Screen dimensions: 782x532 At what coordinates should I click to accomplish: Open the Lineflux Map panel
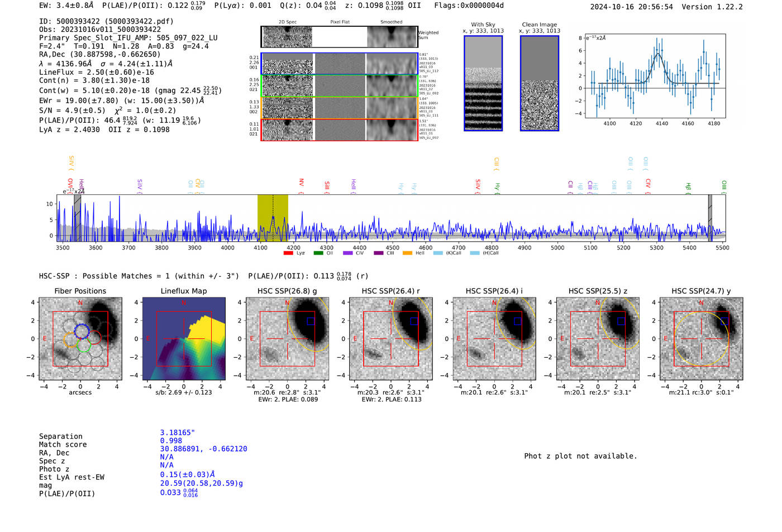coord(184,339)
